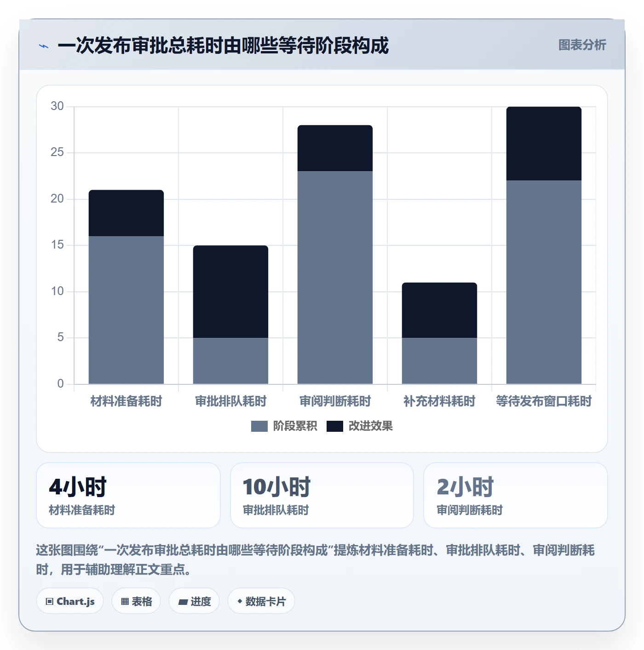Click the 表格 tag chip
Viewport: 644px width, 650px height.
(136, 601)
